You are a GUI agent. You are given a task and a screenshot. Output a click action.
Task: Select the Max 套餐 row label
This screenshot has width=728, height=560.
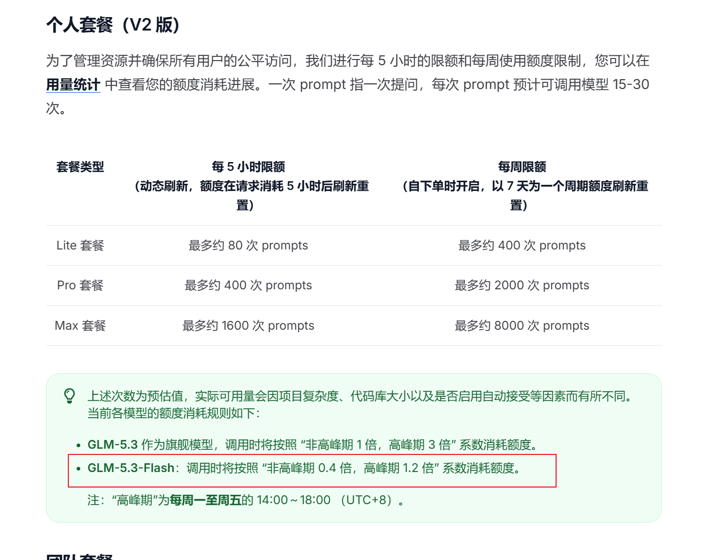coord(80,326)
